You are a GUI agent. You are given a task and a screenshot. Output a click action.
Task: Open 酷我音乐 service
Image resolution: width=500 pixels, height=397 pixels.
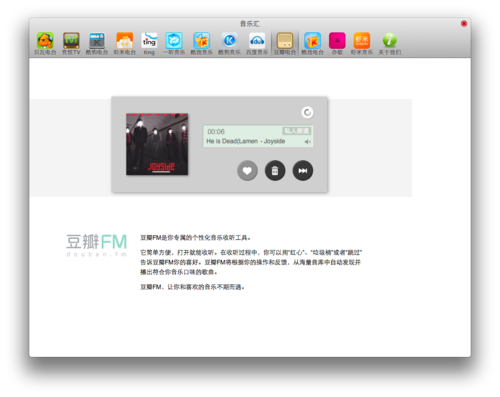click(202, 44)
